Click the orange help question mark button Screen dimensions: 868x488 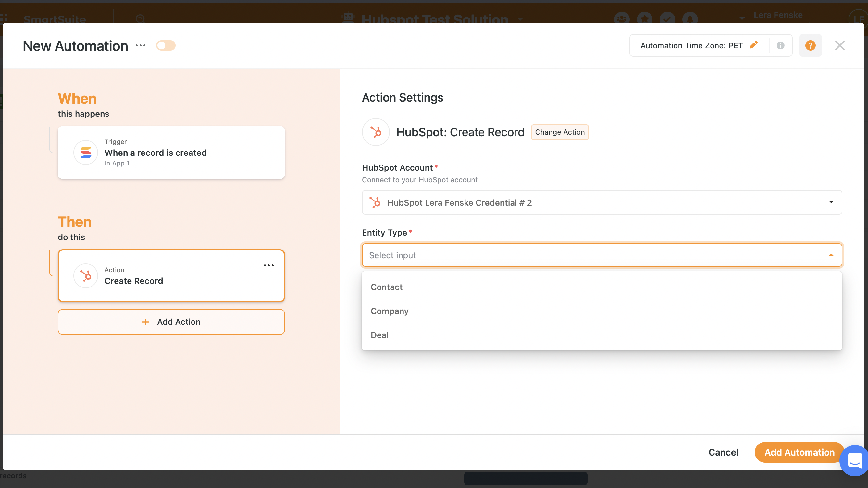(x=810, y=45)
